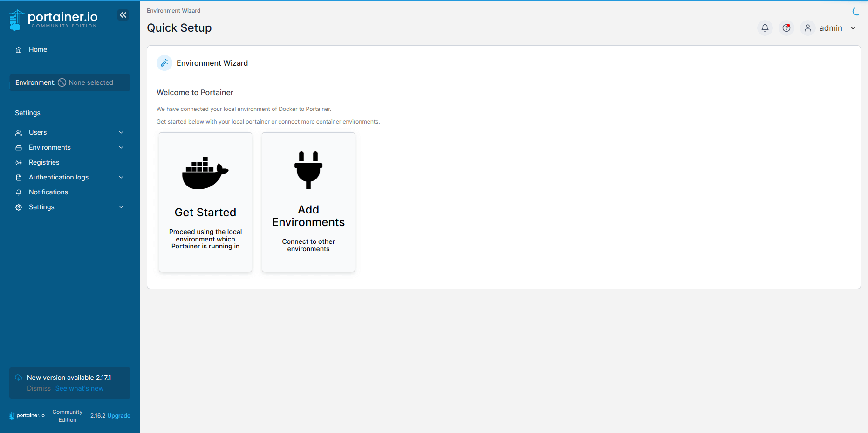
Task: Open the notifications bell icon in header
Action: click(x=765, y=28)
